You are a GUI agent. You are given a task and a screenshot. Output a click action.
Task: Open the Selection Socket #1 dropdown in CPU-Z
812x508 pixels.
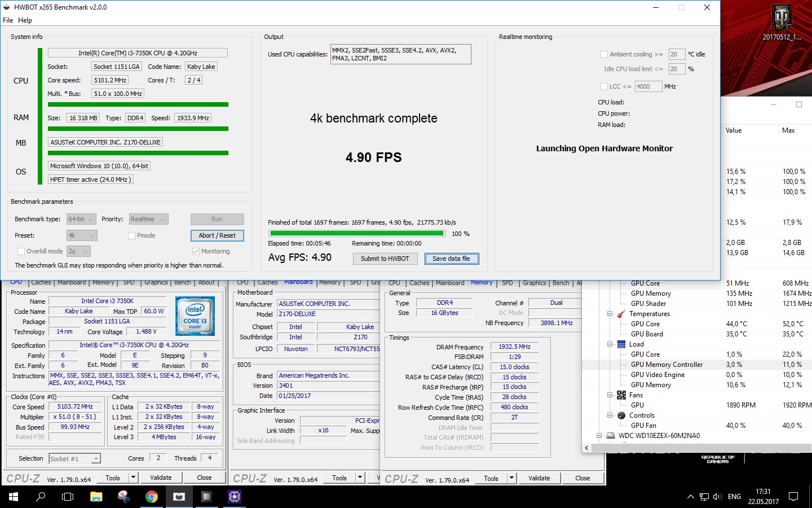click(74, 459)
